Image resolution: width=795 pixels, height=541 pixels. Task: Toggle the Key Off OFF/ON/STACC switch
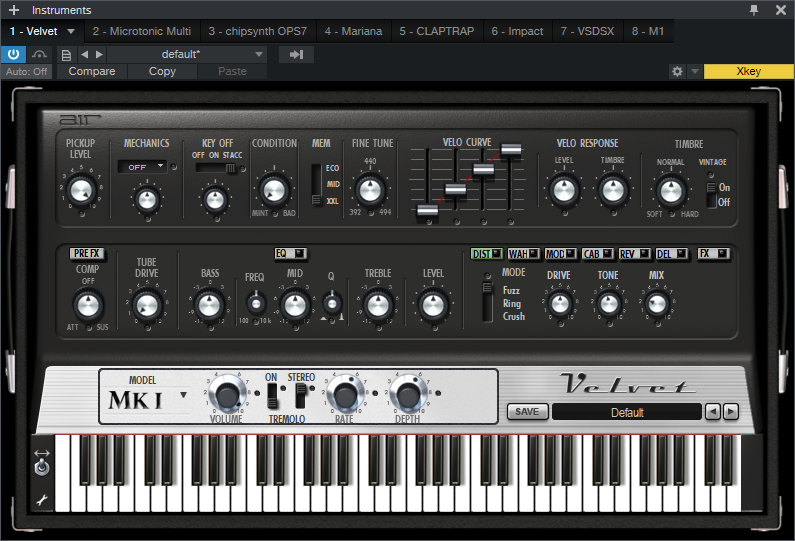[217, 168]
